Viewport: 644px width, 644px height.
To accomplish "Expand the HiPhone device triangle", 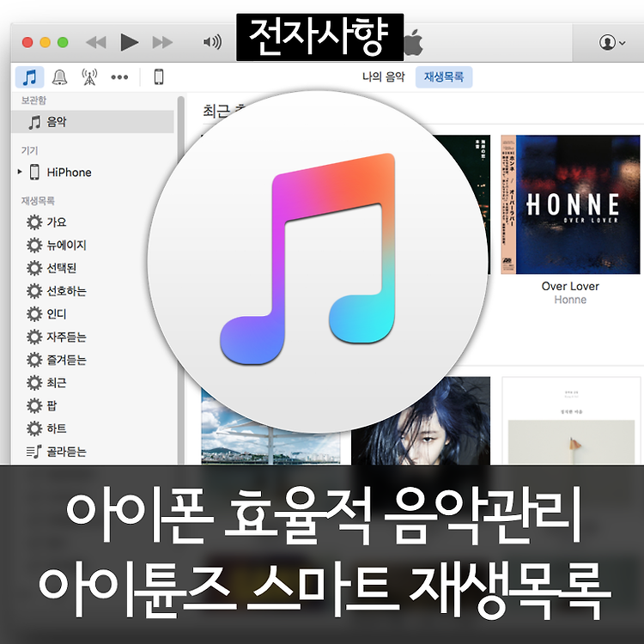I will [20, 172].
